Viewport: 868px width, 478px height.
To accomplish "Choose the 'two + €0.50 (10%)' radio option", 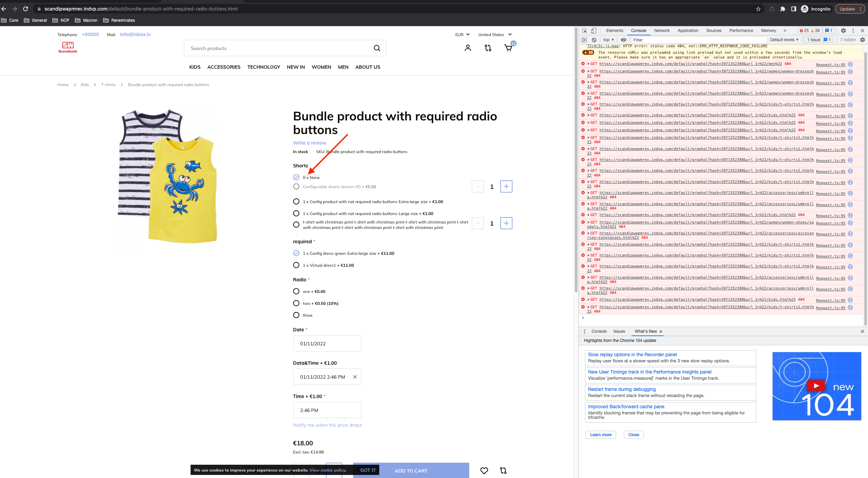I will [x=296, y=303].
